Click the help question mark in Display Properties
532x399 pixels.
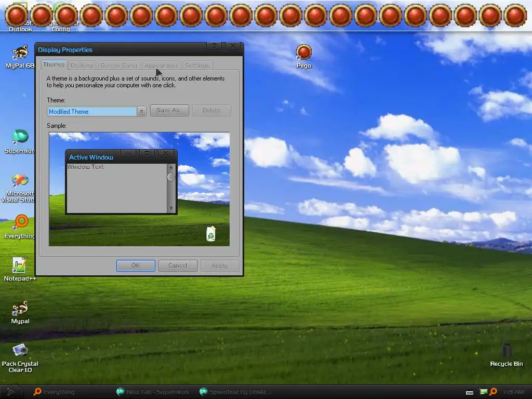pos(214,46)
